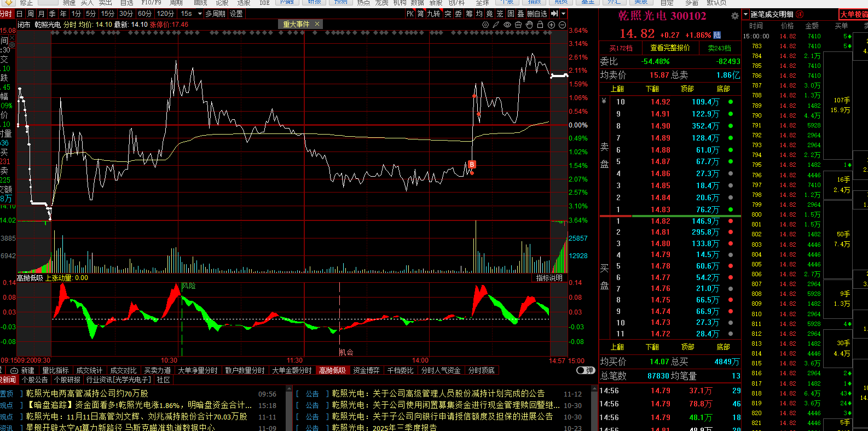
Task: Select the drawing pen tool icon
Action: (496, 25)
